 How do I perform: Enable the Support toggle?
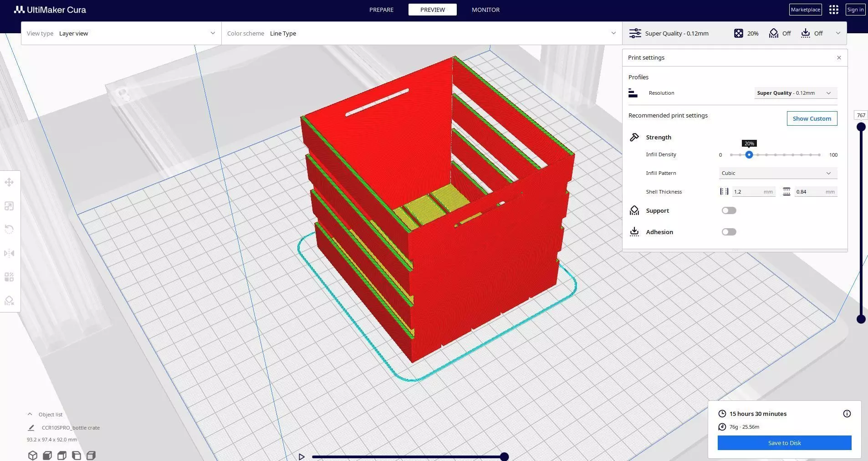729,210
